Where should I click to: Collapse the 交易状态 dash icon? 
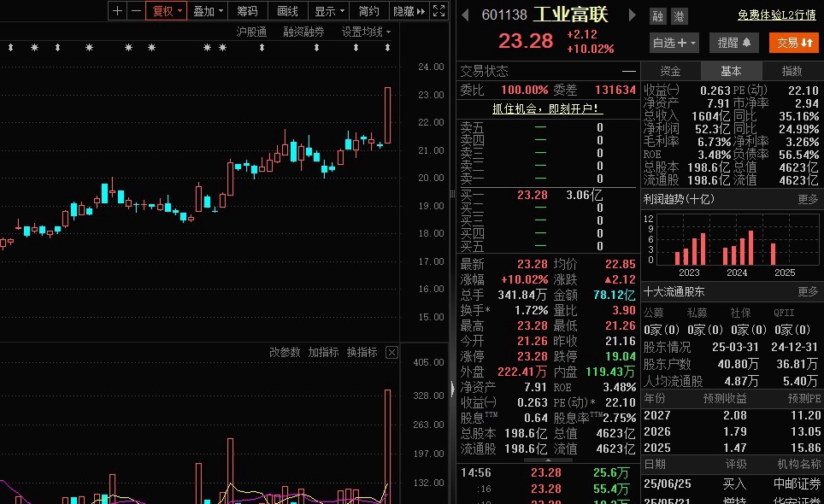[628, 72]
